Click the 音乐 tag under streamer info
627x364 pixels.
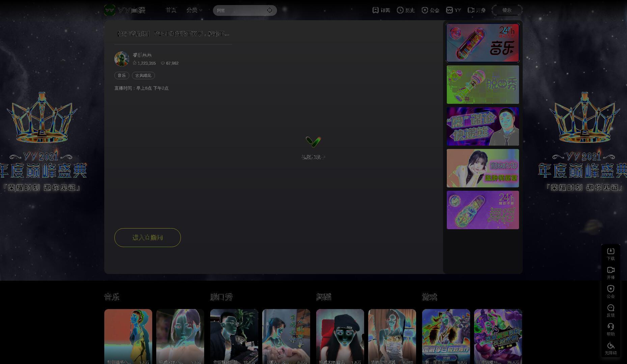click(x=122, y=75)
